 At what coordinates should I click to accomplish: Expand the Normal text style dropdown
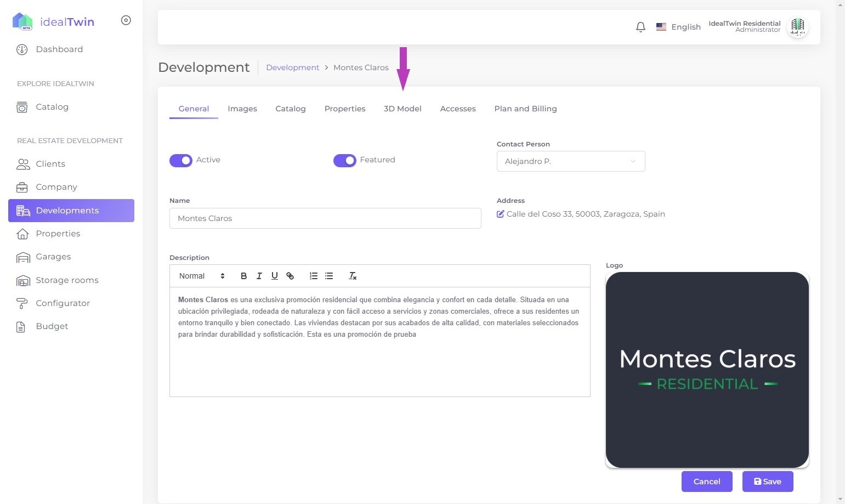pyautogui.click(x=202, y=276)
